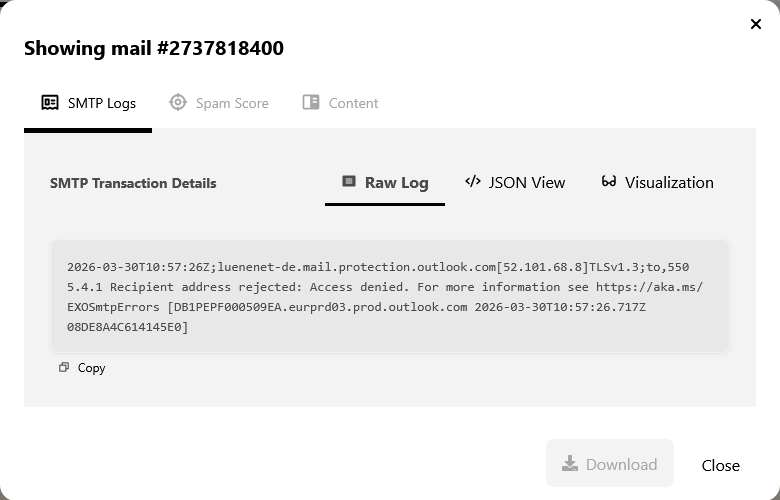Select the SMTP Logs tab label
Viewport: 780px width, 500px height.
coord(102,103)
